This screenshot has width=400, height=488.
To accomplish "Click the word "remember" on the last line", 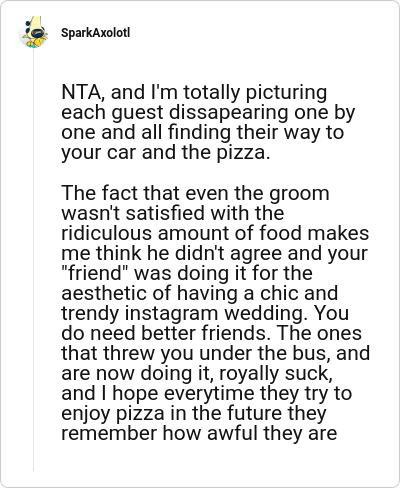I will click(x=109, y=433).
